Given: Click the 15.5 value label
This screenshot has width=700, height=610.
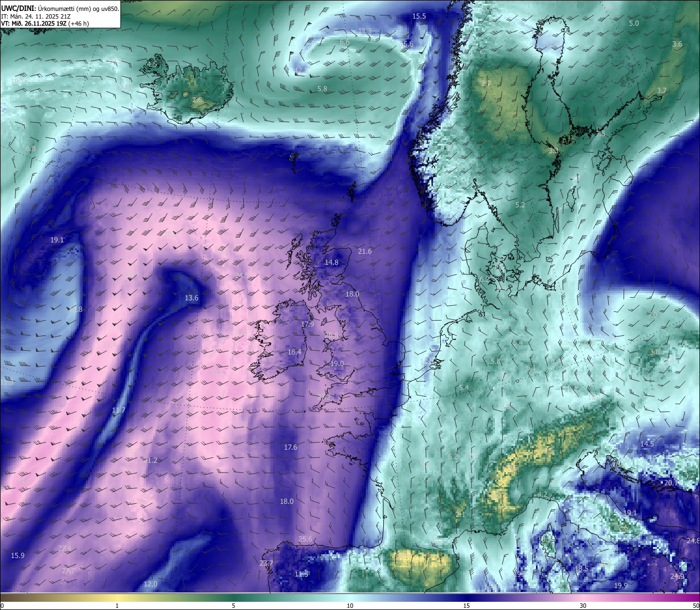Looking at the screenshot, I should click(x=419, y=16).
